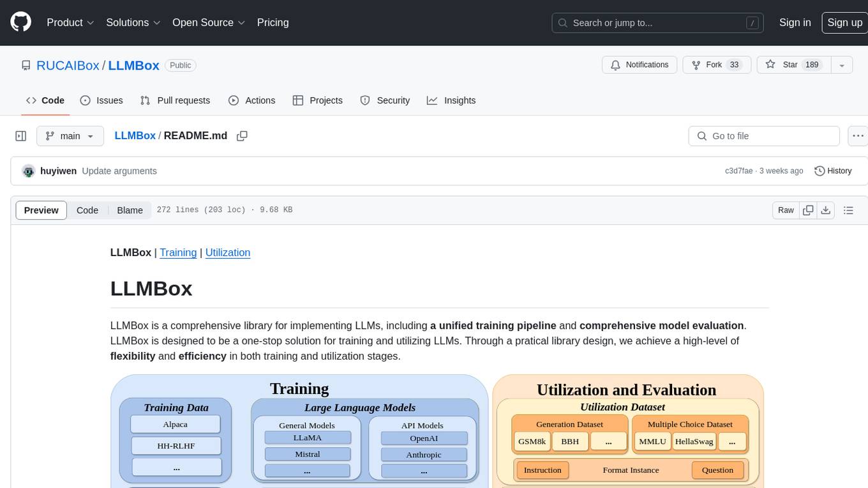Open the Update arguments commit message
The height and width of the screenshot is (488, 868).
click(119, 171)
